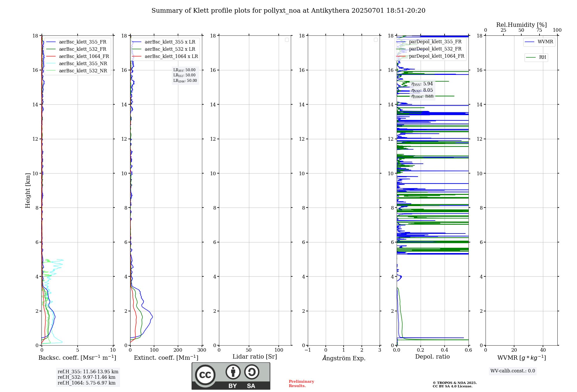Click the Depol. ratio axis label
This screenshot has height=392, width=577.
pyautogui.click(x=432, y=357)
